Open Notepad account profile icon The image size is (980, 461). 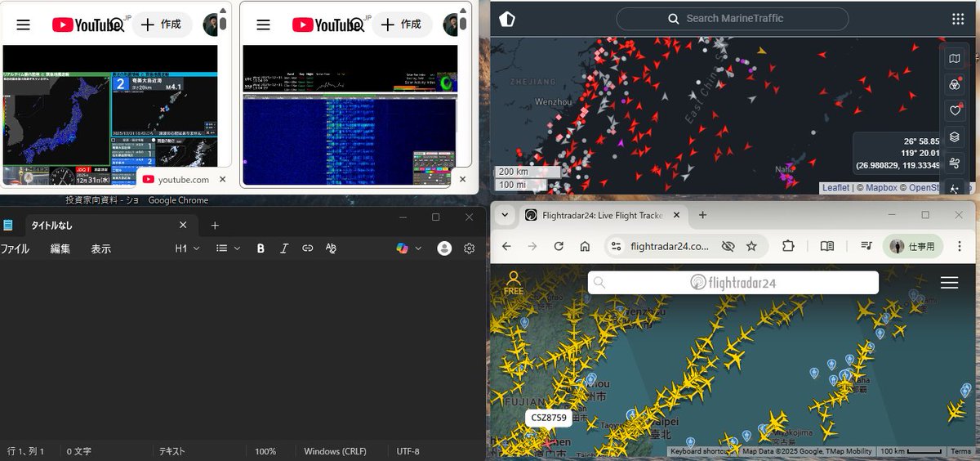click(444, 248)
